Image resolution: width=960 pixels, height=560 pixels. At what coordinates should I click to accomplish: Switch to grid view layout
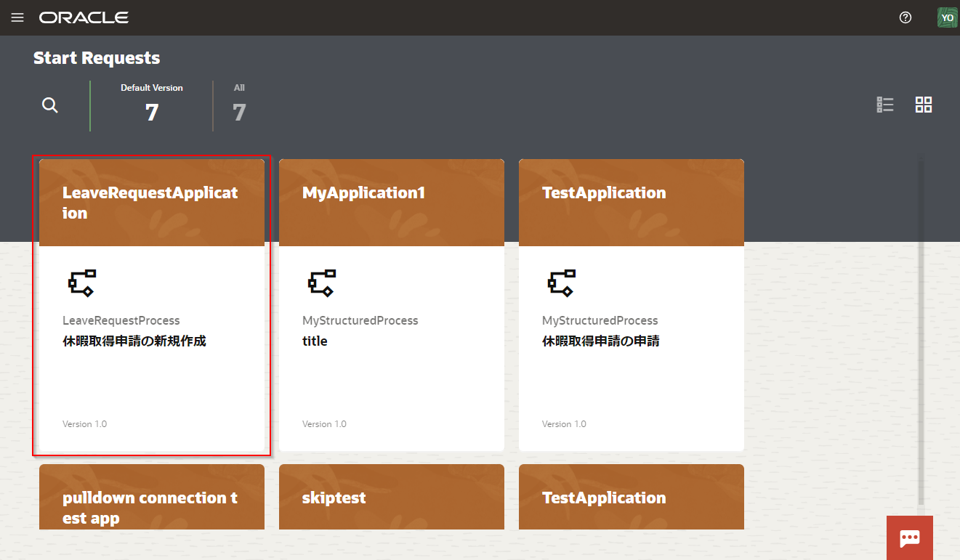(x=923, y=105)
